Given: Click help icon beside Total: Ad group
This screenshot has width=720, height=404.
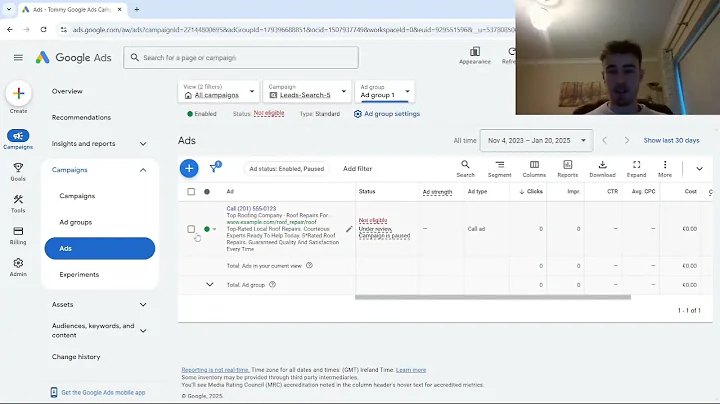Looking at the screenshot, I should click(272, 285).
